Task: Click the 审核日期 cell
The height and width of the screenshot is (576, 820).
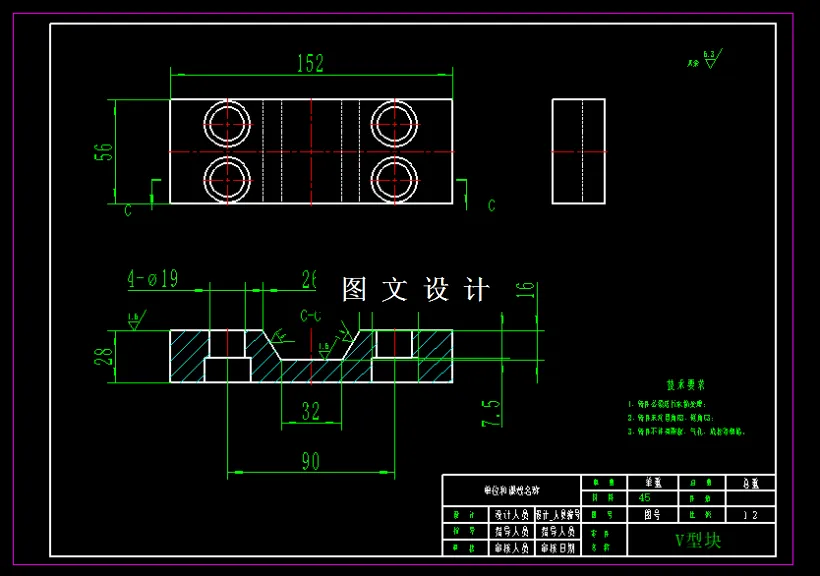Action: tap(558, 548)
